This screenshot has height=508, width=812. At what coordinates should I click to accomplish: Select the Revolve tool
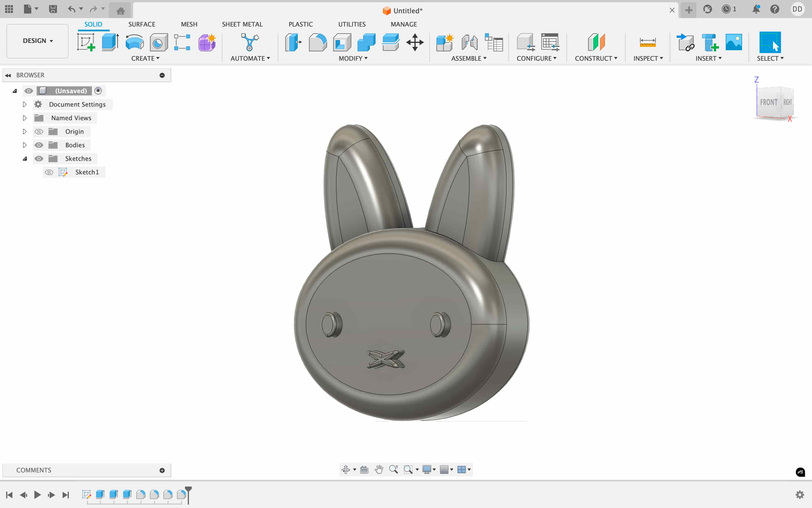134,42
